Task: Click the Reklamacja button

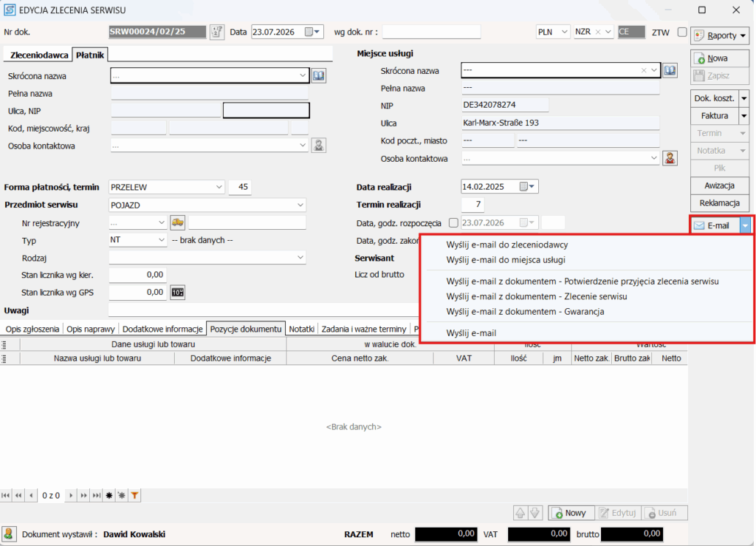Action: (x=721, y=203)
